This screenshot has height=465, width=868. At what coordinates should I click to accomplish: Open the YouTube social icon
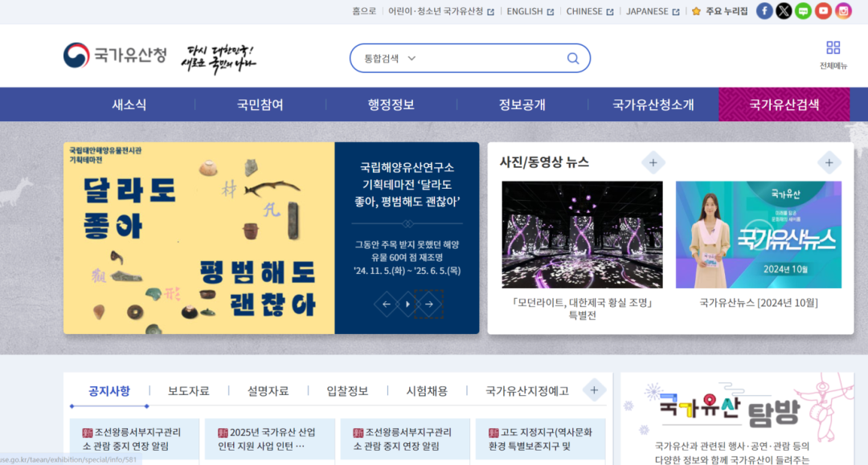(823, 11)
